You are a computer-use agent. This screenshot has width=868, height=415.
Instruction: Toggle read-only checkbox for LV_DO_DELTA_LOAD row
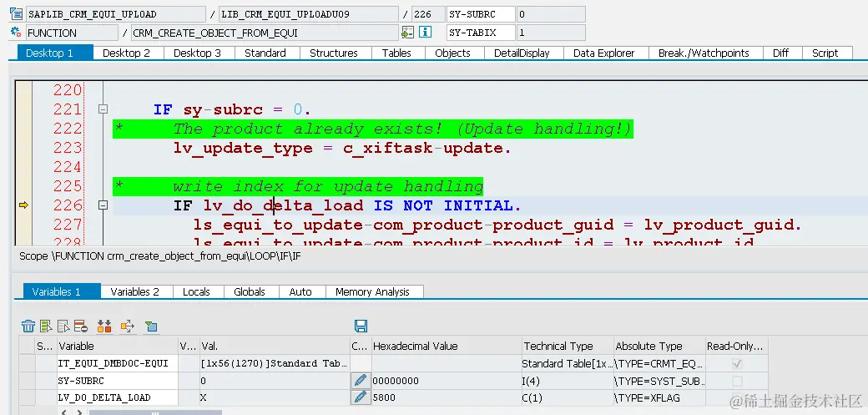click(x=737, y=397)
